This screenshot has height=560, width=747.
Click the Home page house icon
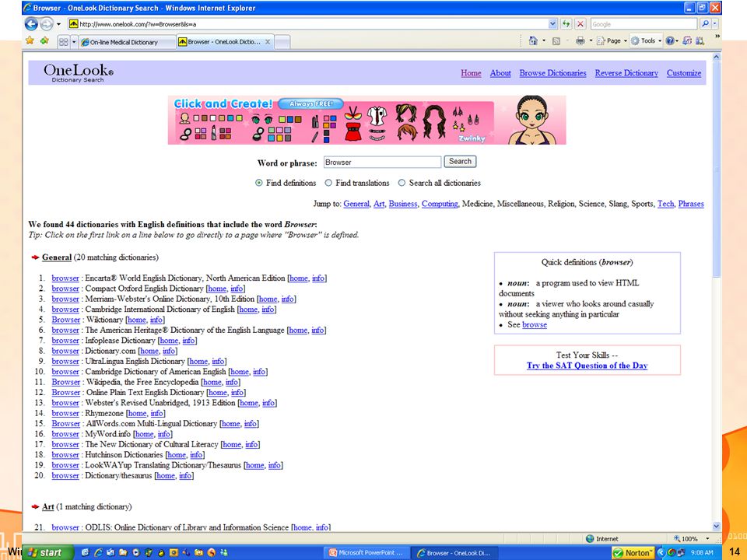pos(533,41)
